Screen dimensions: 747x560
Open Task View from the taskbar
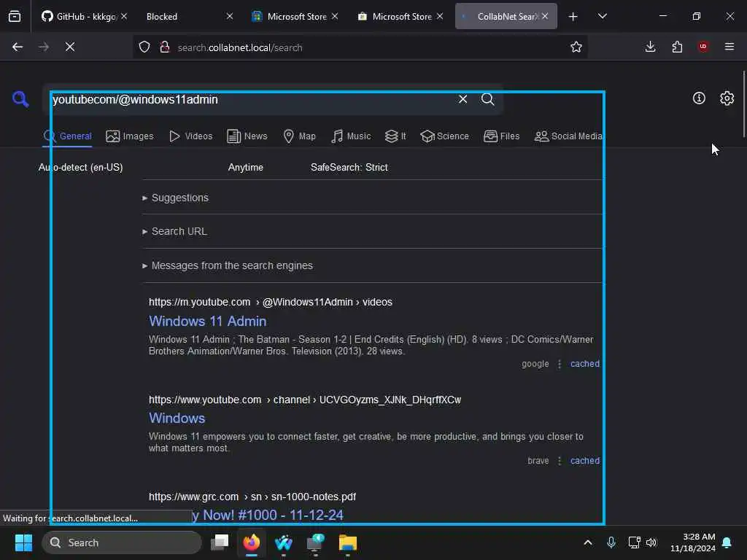(x=220, y=542)
